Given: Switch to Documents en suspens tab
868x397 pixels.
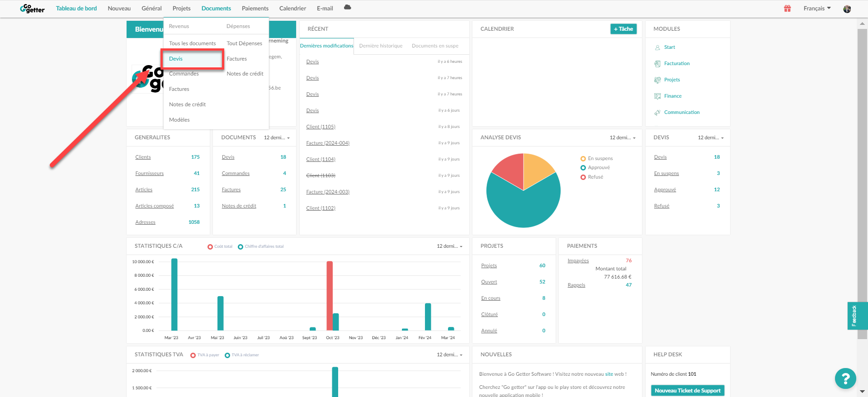Looking at the screenshot, I should pyautogui.click(x=435, y=46).
